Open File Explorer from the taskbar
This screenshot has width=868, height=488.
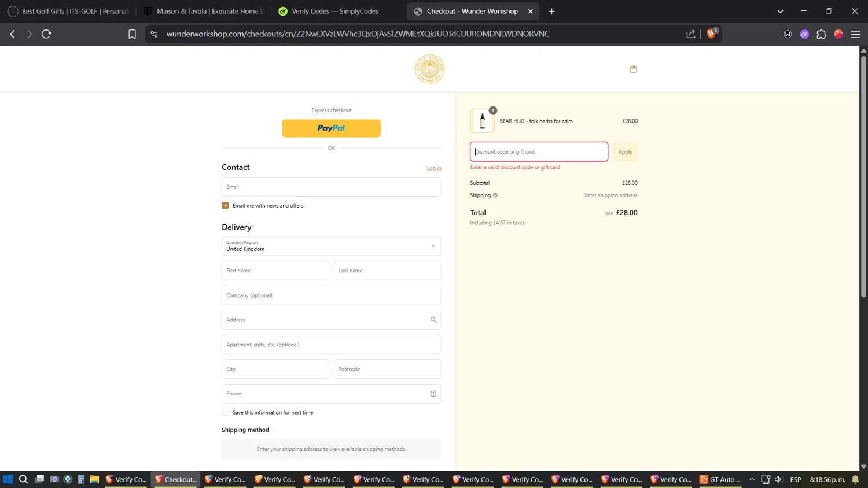point(94,479)
